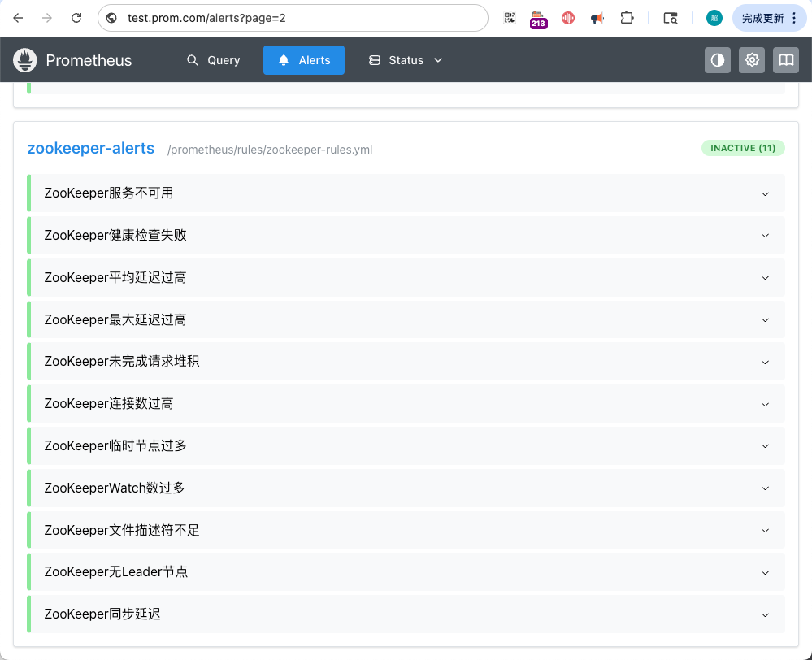Image resolution: width=812 pixels, height=660 pixels.
Task: Click the magnifier icon beside Query
Action: point(192,60)
